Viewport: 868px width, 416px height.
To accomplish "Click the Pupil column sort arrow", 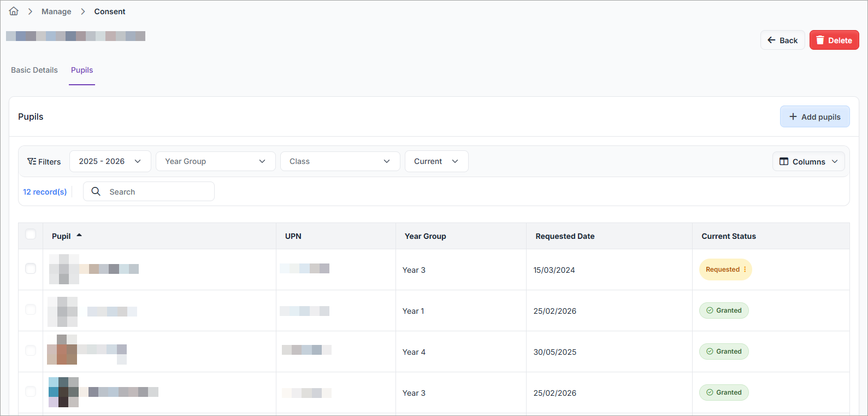I will 79,235.
